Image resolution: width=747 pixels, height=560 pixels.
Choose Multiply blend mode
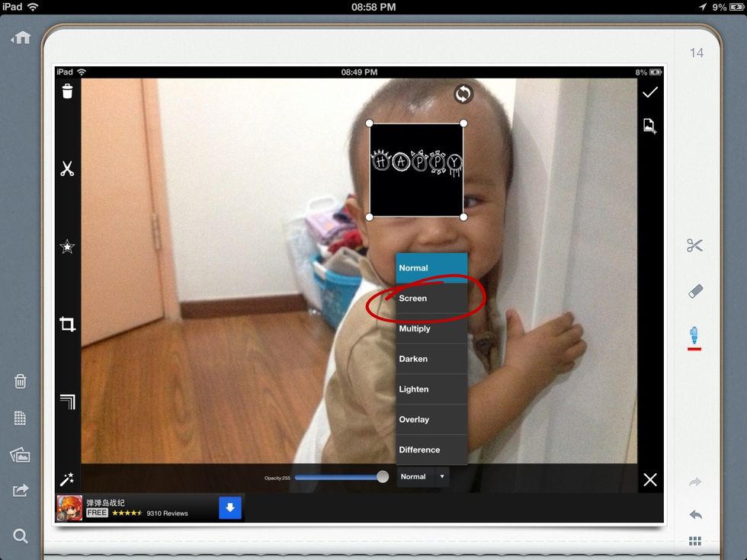point(431,328)
